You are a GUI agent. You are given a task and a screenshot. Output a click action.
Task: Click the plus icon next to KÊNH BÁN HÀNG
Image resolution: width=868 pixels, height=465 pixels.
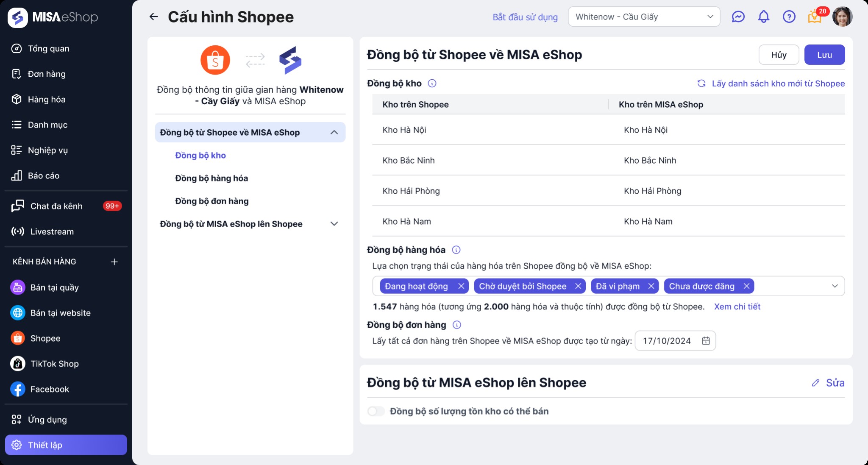pos(114,262)
